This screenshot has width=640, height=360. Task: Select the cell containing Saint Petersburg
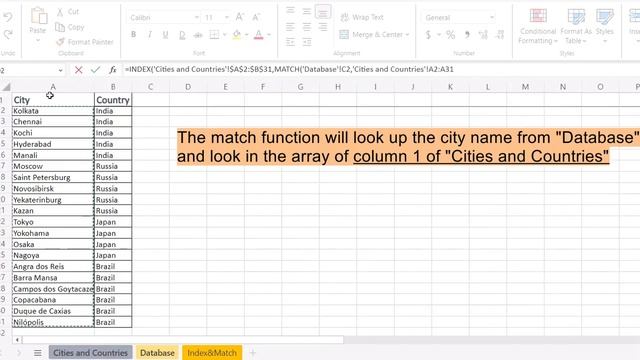click(x=53, y=178)
